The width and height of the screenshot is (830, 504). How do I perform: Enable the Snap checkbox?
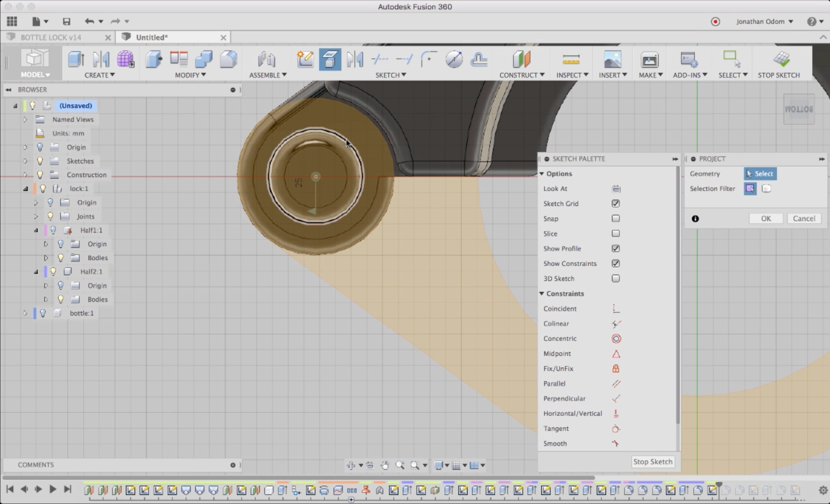pyautogui.click(x=615, y=219)
